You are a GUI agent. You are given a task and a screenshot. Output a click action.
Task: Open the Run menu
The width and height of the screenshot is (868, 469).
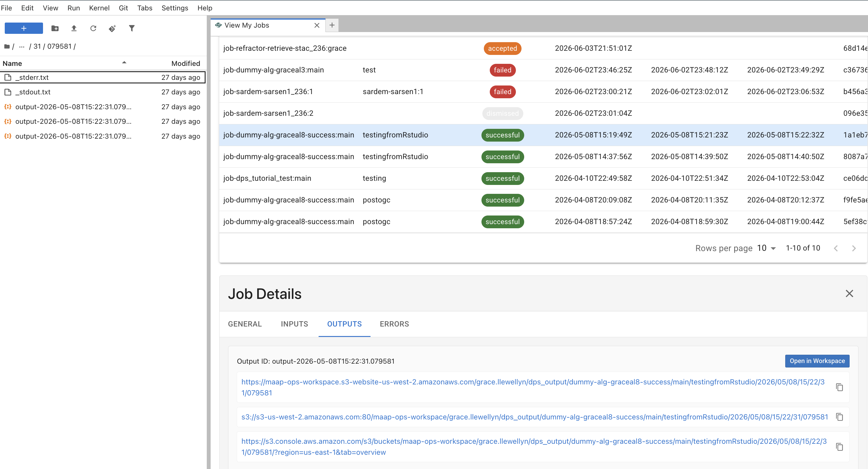(74, 8)
